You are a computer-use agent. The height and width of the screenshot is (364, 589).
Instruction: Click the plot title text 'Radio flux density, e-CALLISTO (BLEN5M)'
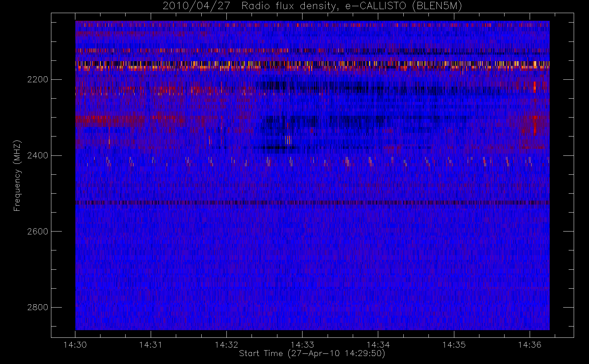tap(352, 6)
